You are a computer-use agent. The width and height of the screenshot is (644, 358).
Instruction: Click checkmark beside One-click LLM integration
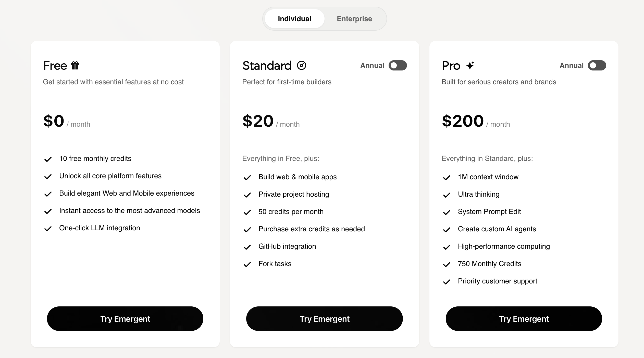[48, 229]
